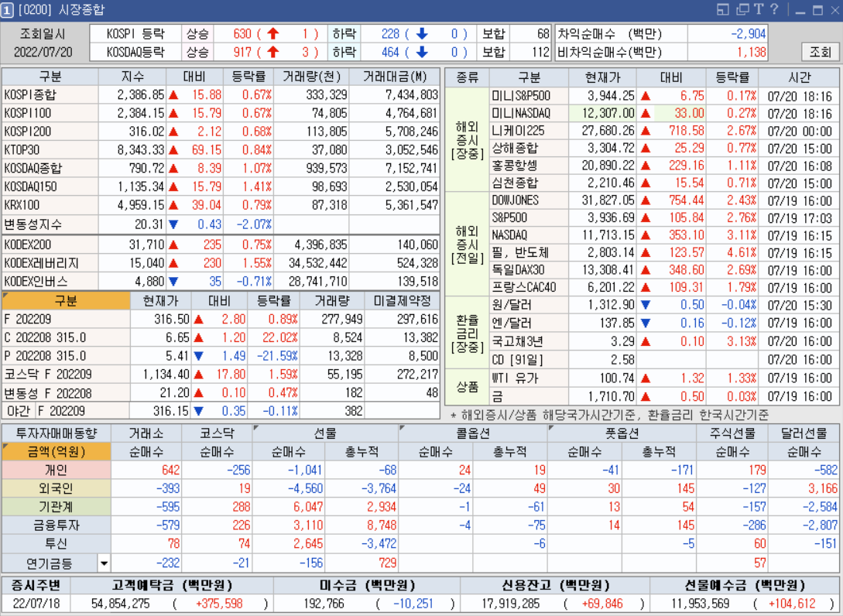Click the 거래대금(M) column header
The width and height of the screenshot is (843, 616).
(395, 77)
